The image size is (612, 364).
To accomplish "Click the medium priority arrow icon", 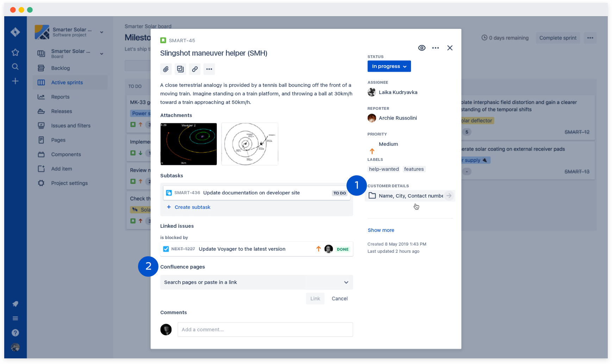I will tap(372, 151).
